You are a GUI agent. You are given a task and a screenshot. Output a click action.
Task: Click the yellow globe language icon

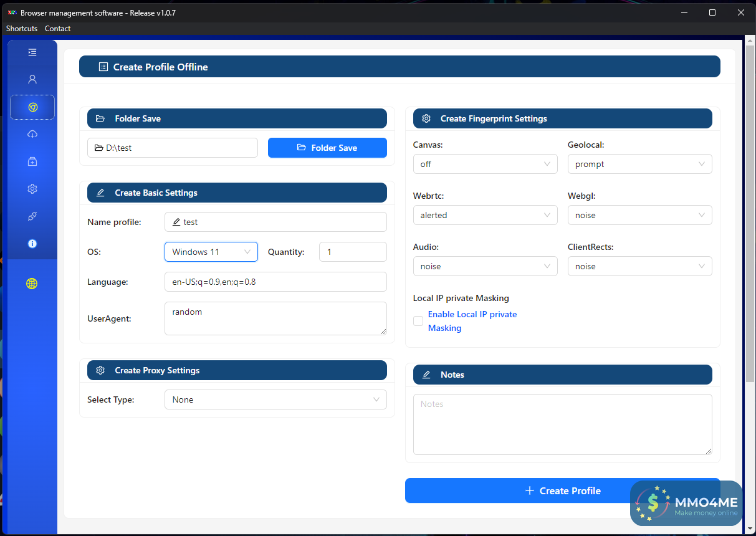click(32, 284)
